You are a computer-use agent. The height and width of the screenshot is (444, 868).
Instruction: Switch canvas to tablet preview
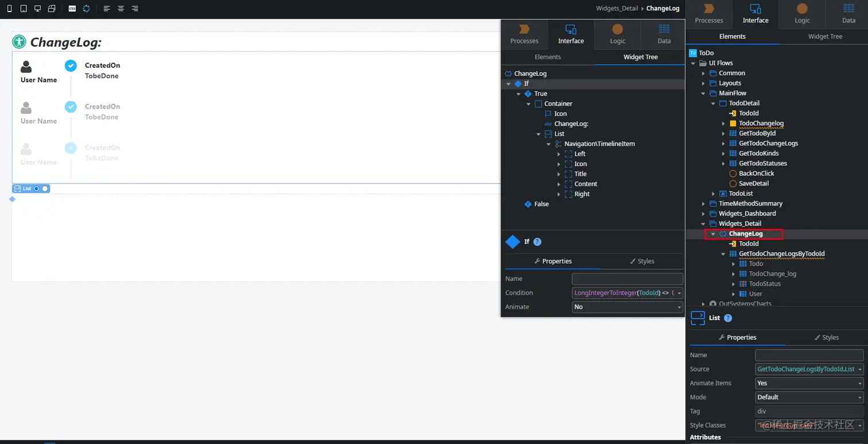[x=24, y=9]
